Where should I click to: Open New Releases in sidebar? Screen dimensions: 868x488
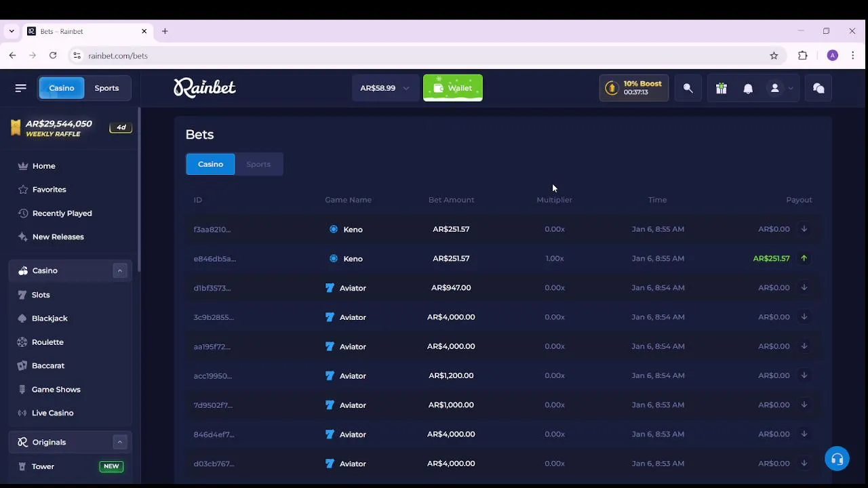58,237
